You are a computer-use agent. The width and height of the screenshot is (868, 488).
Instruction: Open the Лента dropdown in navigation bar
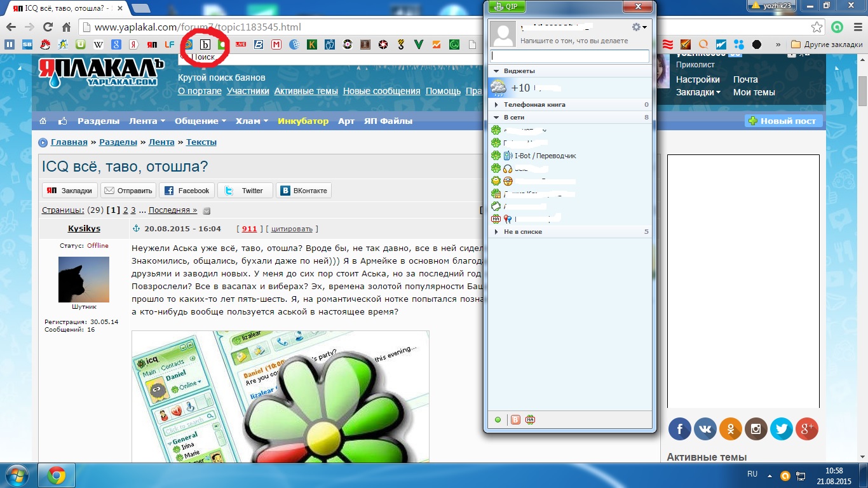coord(147,121)
